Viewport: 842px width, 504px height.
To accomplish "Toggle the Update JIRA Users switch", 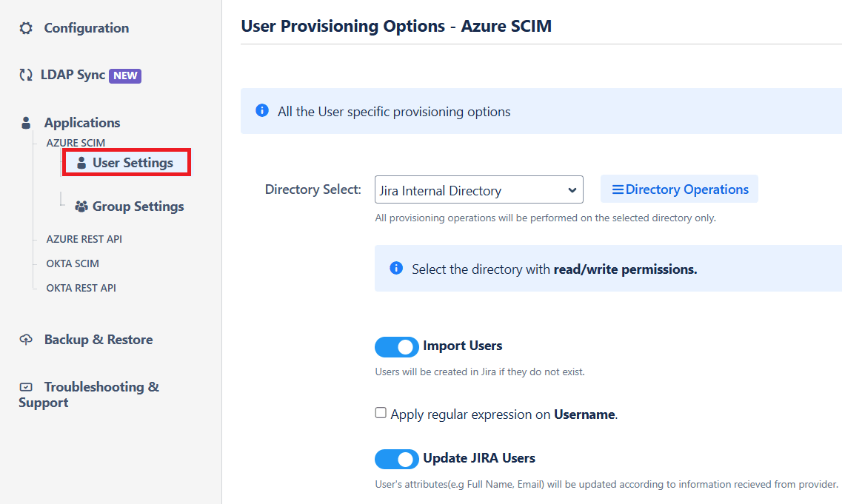I will (397, 459).
